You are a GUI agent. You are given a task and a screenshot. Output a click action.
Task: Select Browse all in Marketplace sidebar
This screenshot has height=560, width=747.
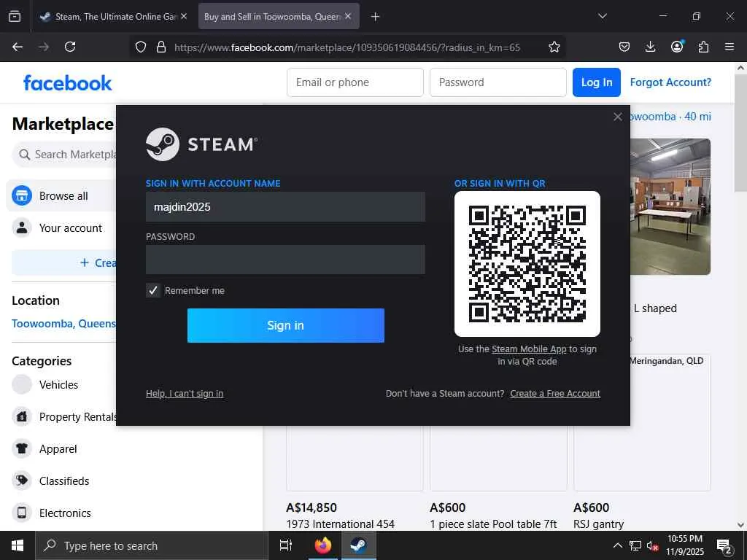62,195
